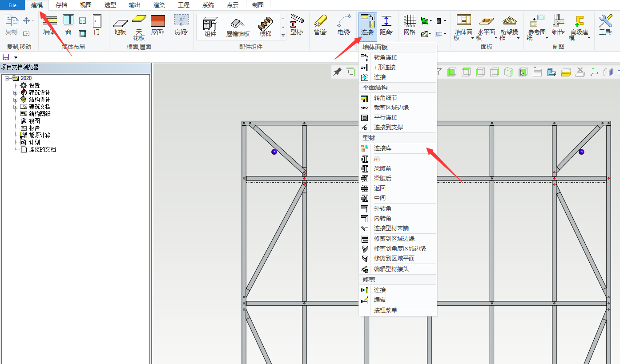620x364 pixels.
Task: Click the 修剪到区域边缘 trim icon
Action: [x=365, y=239]
